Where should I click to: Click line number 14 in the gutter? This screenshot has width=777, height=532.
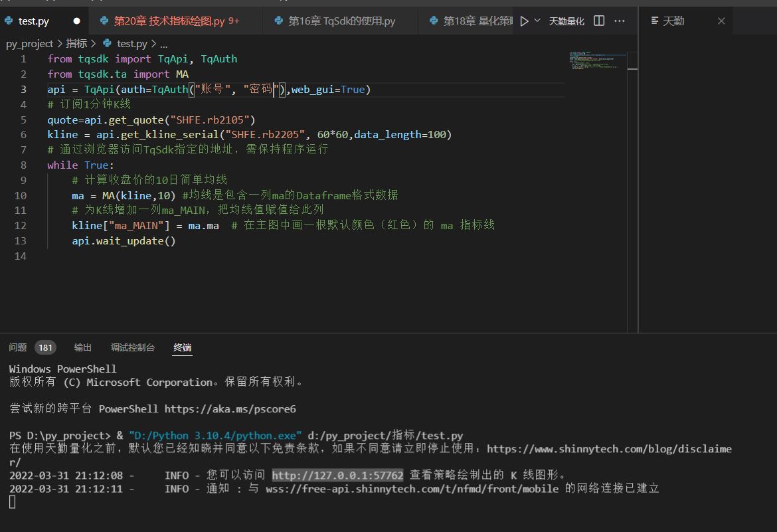click(x=21, y=256)
